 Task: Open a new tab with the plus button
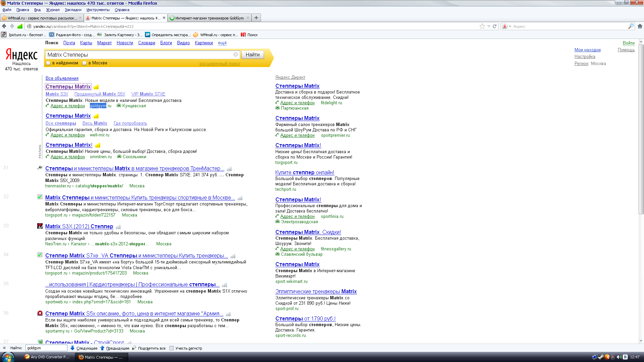click(x=256, y=18)
